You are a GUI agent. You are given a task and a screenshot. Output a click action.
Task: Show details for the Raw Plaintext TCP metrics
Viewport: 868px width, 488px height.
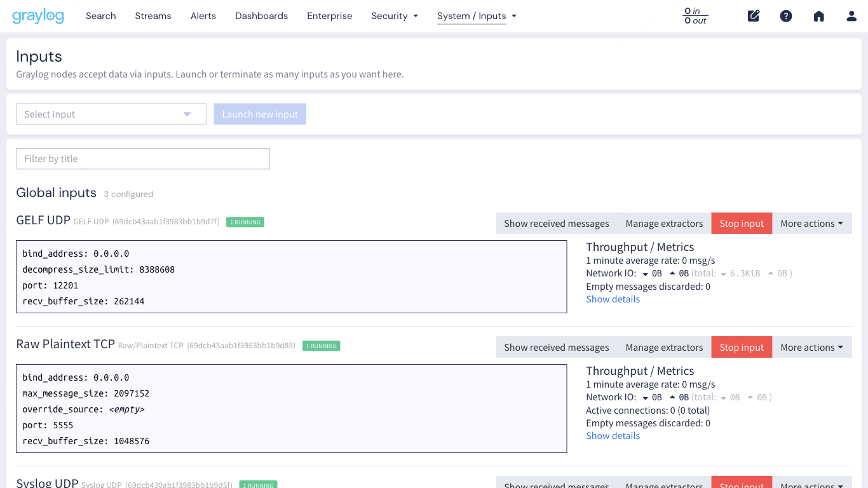pyautogui.click(x=613, y=435)
